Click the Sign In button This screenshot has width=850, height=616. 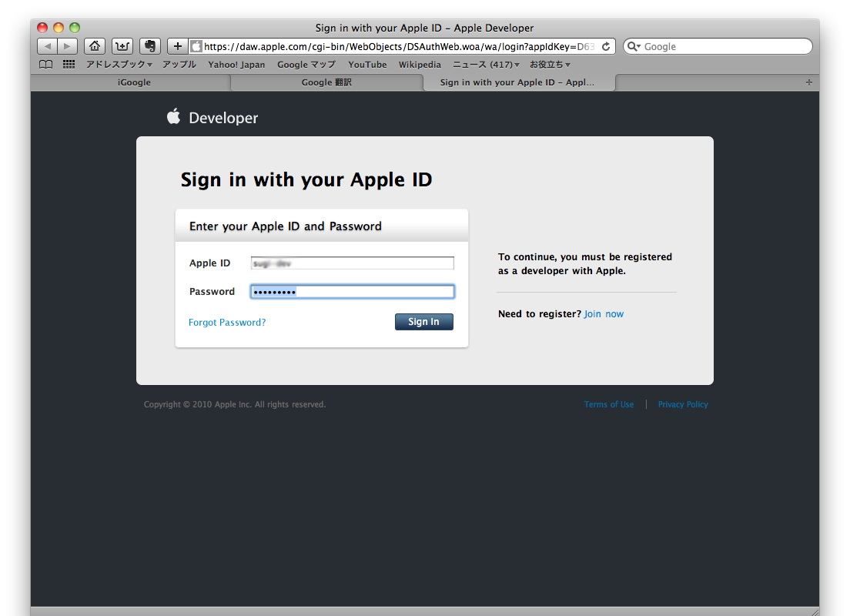(423, 322)
